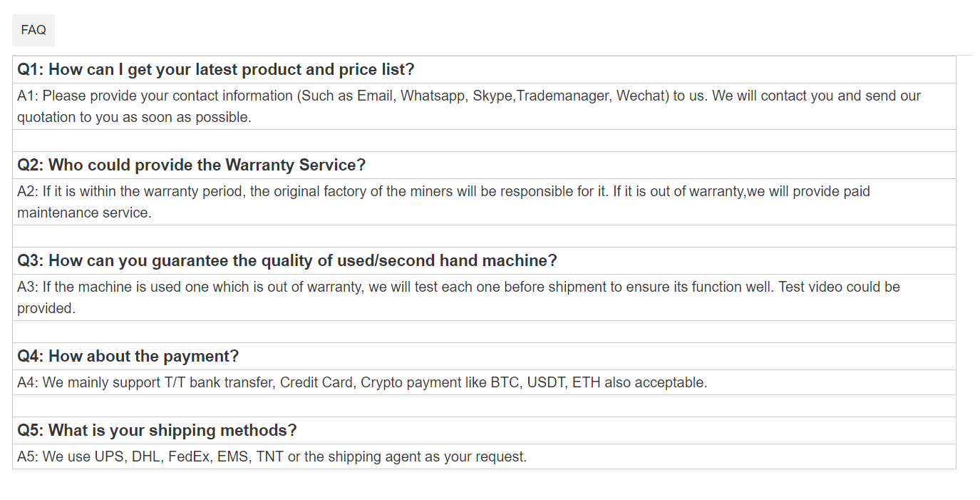Select the Q4 How about the payment heading

(128, 357)
